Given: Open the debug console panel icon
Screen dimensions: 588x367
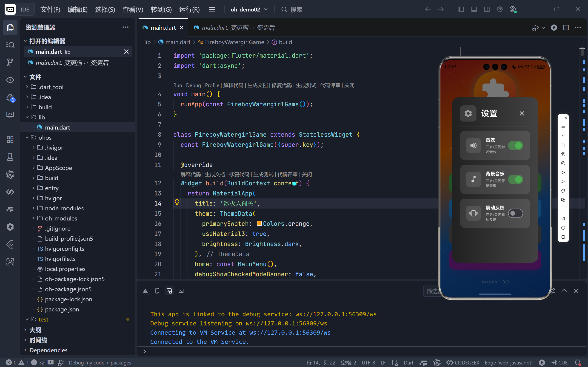Looking at the screenshot, I should [169, 291].
